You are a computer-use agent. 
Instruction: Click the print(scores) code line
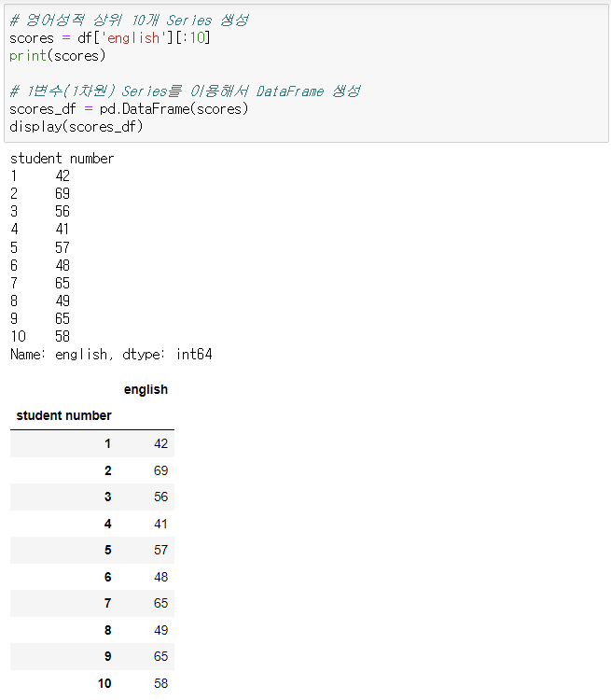58,56
